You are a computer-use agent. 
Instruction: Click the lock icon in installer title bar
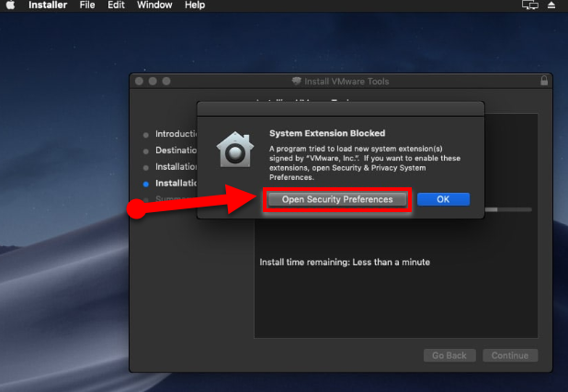[x=544, y=81]
